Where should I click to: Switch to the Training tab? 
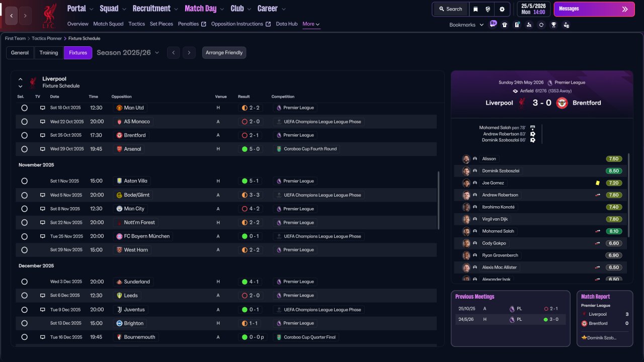click(x=49, y=53)
